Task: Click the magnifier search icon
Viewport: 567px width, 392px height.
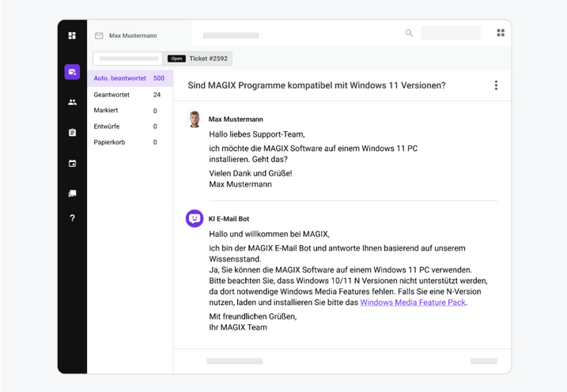Action: [x=409, y=33]
